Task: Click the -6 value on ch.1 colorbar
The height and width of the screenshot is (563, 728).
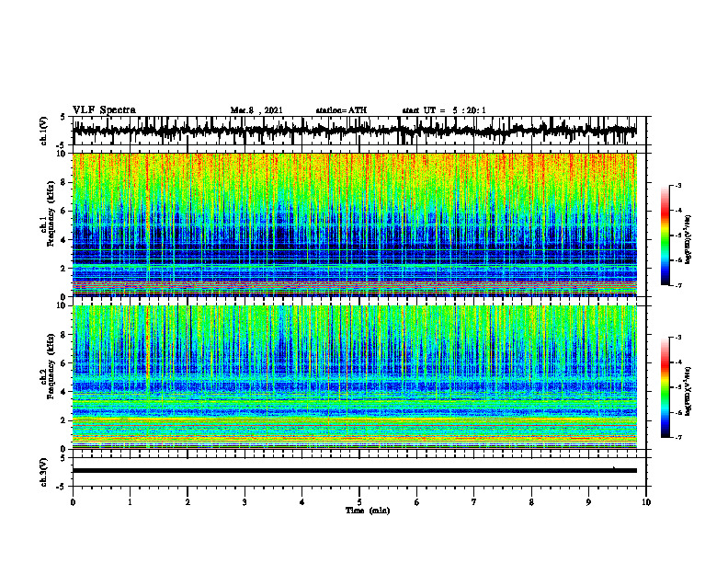Action: pos(677,260)
